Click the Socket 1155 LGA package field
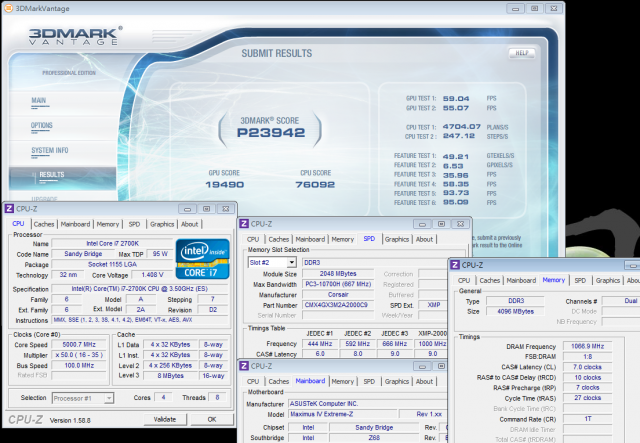The width and height of the screenshot is (640, 443). 112,265
